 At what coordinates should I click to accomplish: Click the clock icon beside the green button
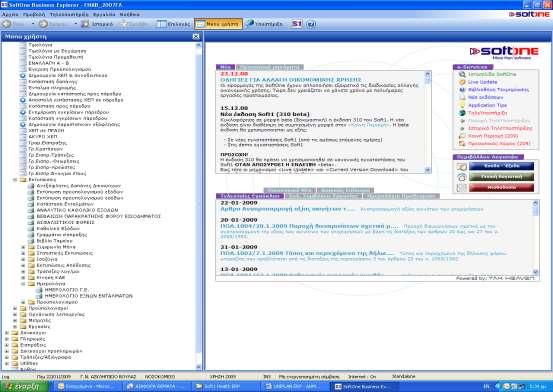click(x=462, y=177)
